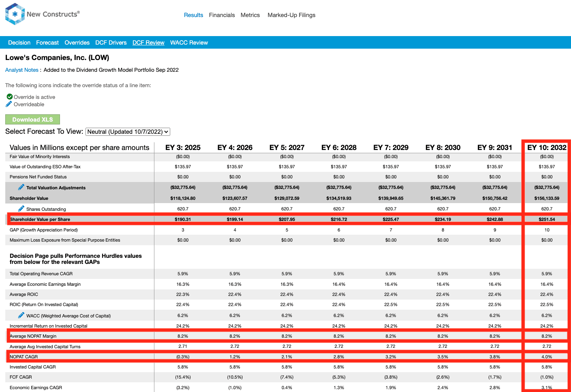571x392 pixels.
Task: Open the Select Forecast To View dropdown
Action: click(x=128, y=132)
